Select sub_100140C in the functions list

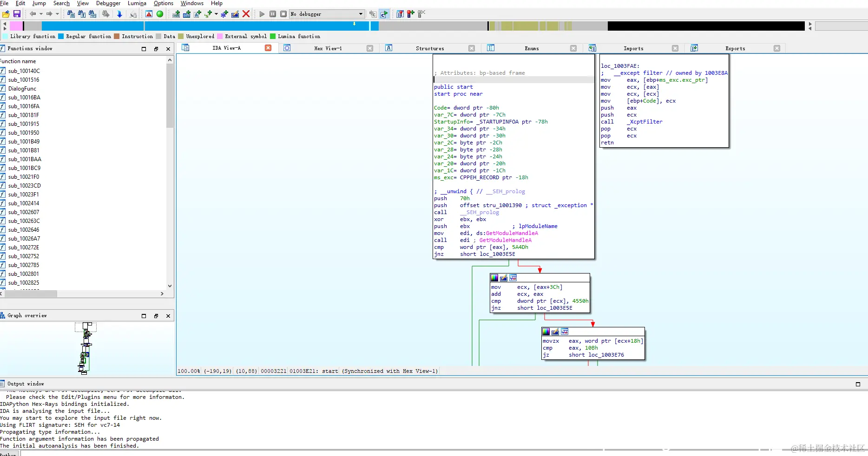[x=24, y=71]
